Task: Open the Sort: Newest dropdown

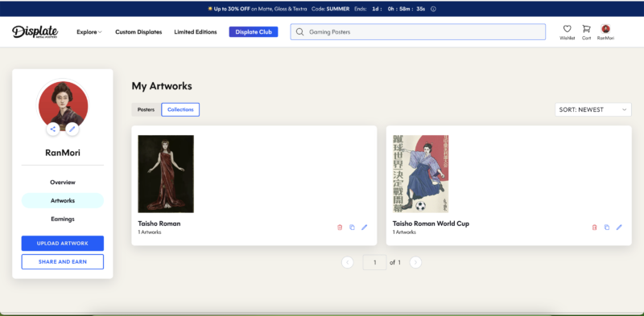Action: [593, 109]
